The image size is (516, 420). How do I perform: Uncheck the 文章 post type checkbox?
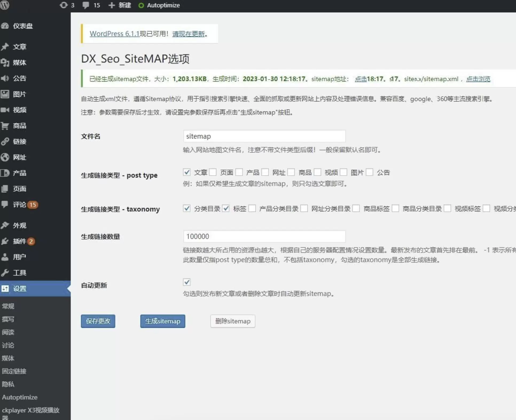tap(187, 172)
